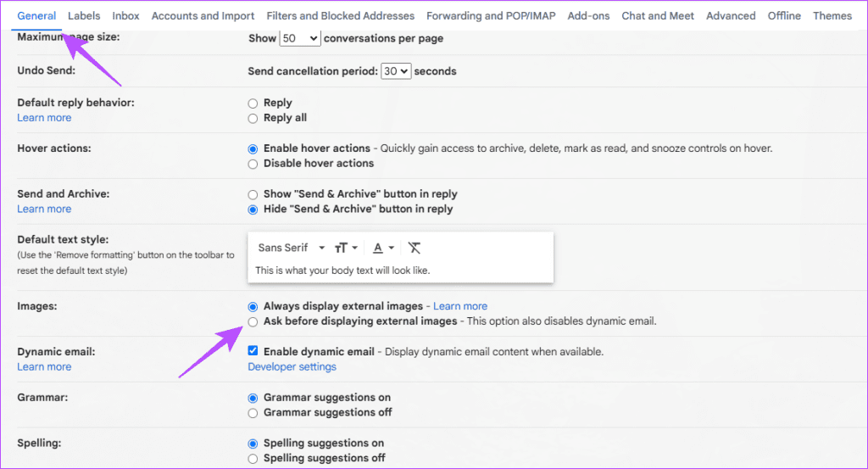Uncheck Enable dynamic email checkbox
The width and height of the screenshot is (868, 469).
point(253,351)
